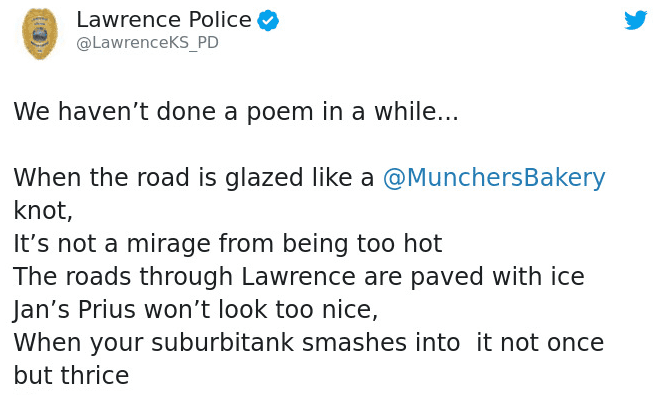Click the line "Jan's Prius won't look too nice,"

[196, 309]
